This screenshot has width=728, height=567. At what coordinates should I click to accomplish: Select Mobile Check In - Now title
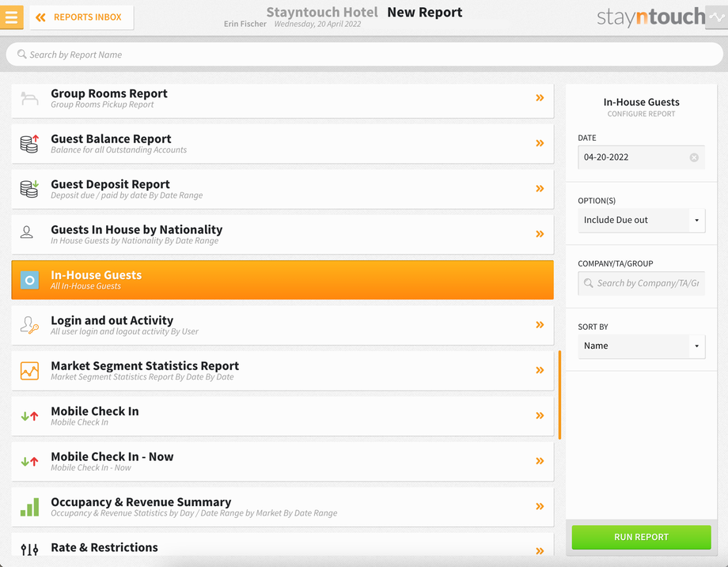click(112, 456)
